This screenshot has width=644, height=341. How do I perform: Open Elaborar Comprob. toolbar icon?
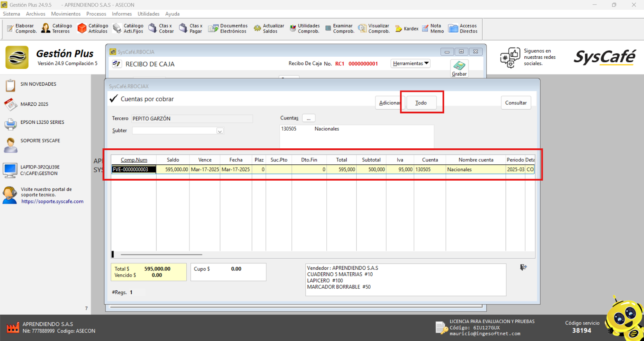22,28
